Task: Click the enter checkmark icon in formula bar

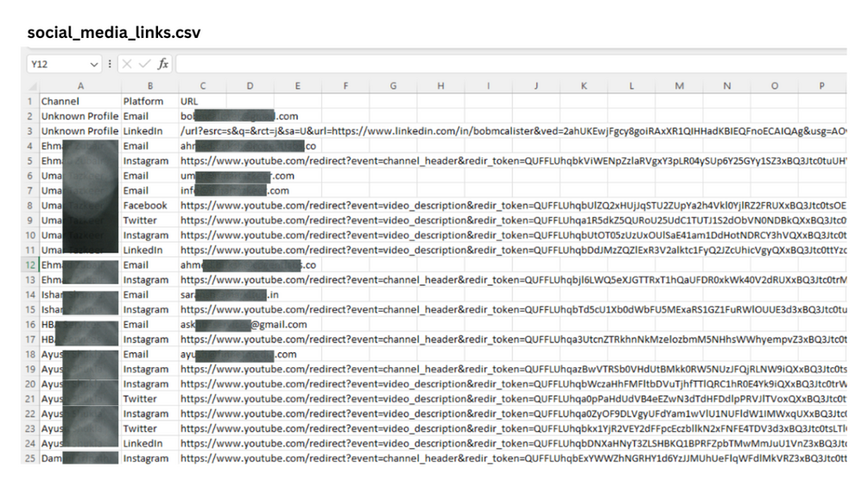Action: 144,64
